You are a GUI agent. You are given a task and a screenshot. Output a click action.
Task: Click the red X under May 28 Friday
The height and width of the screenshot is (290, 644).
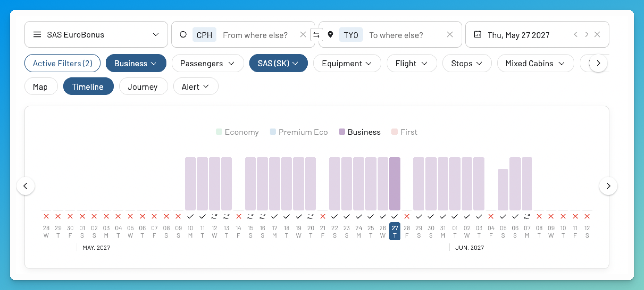pyautogui.click(x=407, y=217)
